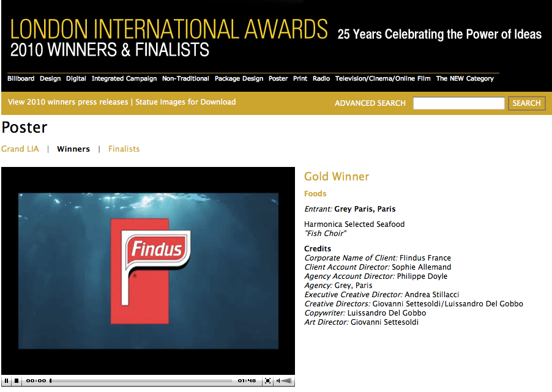Click the Agency Account Director Philippe Doyle line
The width and height of the screenshot is (552, 392).
point(376,276)
